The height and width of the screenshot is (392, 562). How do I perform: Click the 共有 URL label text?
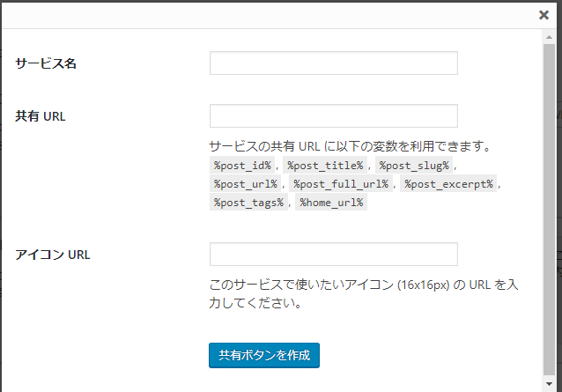click(x=41, y=116)
